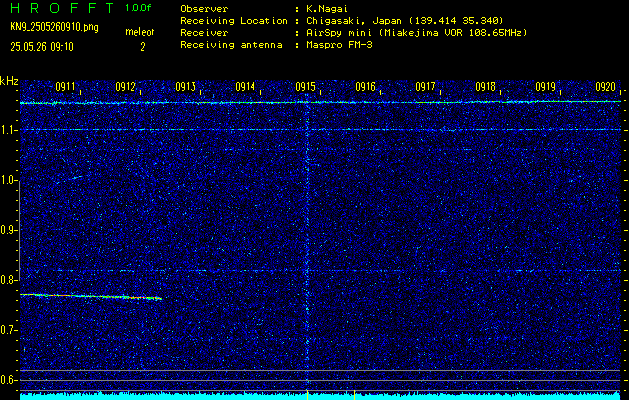629x400 pixels.
Task: Click the 0917 time marker
Action: pos(425,87)
